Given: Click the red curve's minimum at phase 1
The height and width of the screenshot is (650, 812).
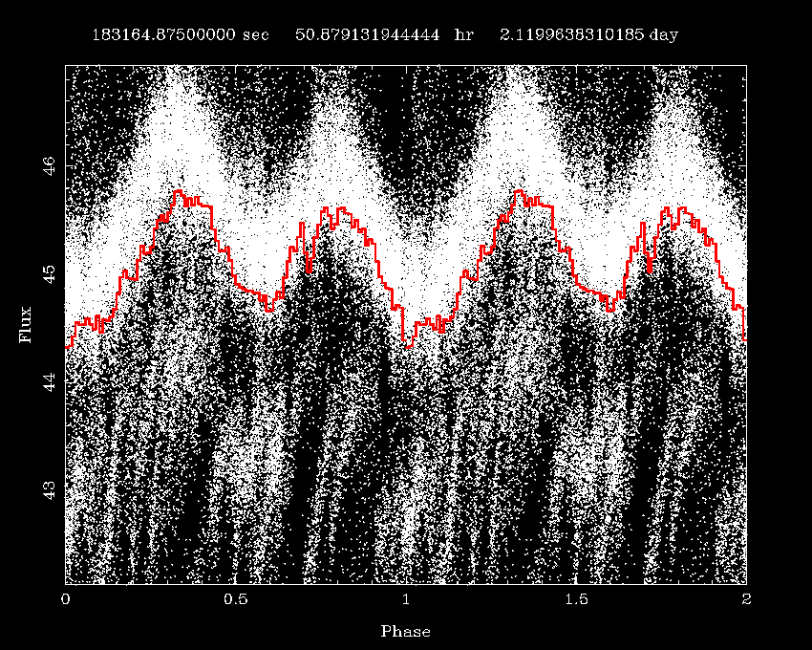Looking at the screenshot, I should tap(406, 346).
